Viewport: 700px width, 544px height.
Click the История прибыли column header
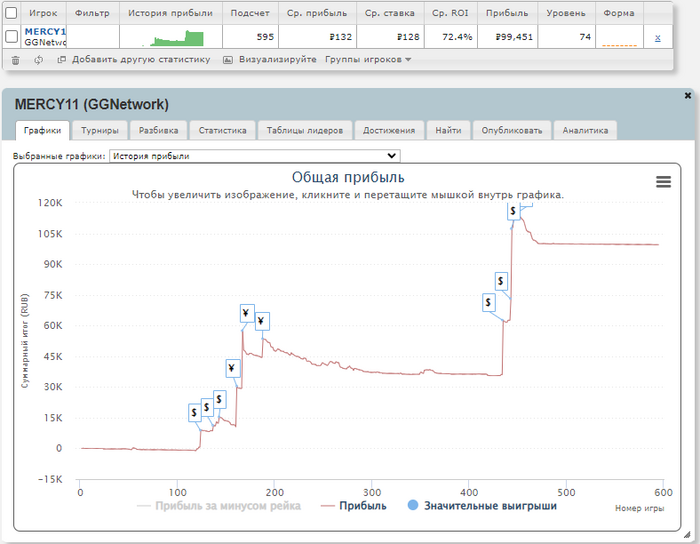tap(171, 13)
